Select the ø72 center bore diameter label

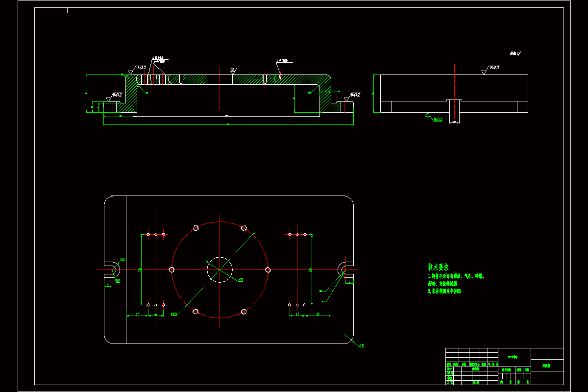241,280
